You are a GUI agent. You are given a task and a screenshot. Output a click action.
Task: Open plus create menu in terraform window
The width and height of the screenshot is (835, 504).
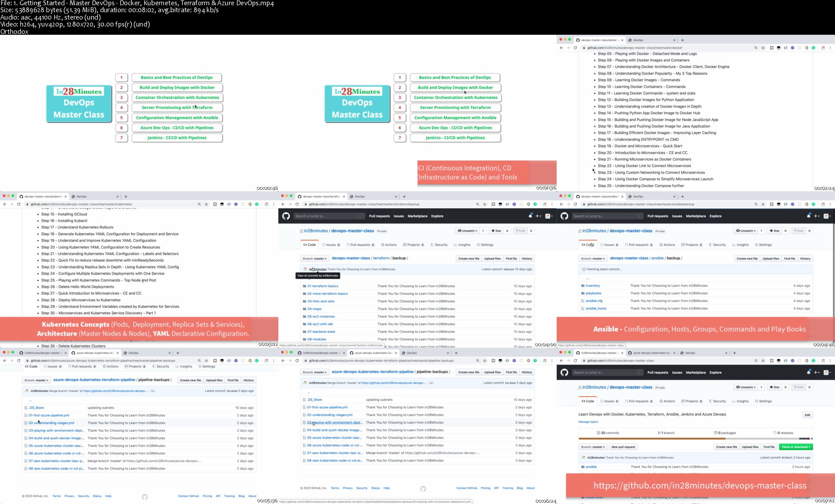538,216
